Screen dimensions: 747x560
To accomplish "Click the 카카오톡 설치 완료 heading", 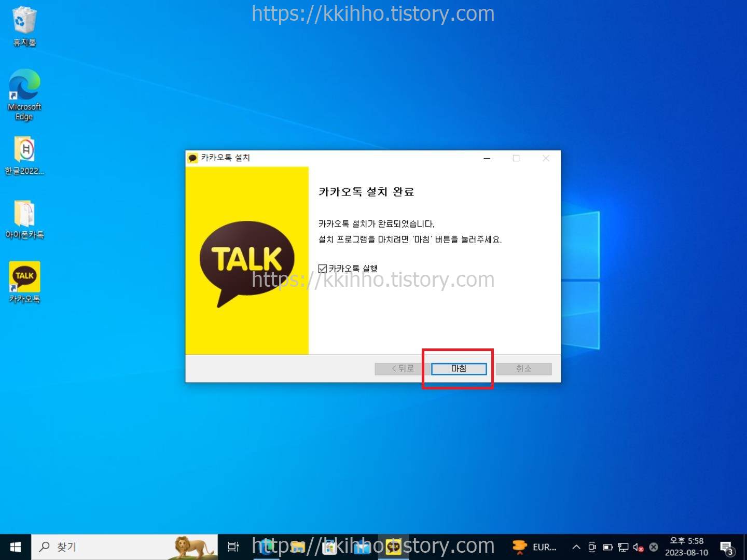I will [366, 192].
